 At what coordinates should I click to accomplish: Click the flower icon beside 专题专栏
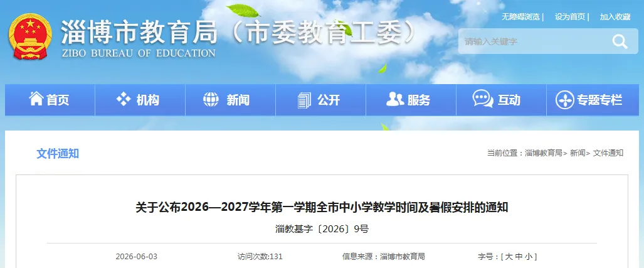click(x=565, y=100)
